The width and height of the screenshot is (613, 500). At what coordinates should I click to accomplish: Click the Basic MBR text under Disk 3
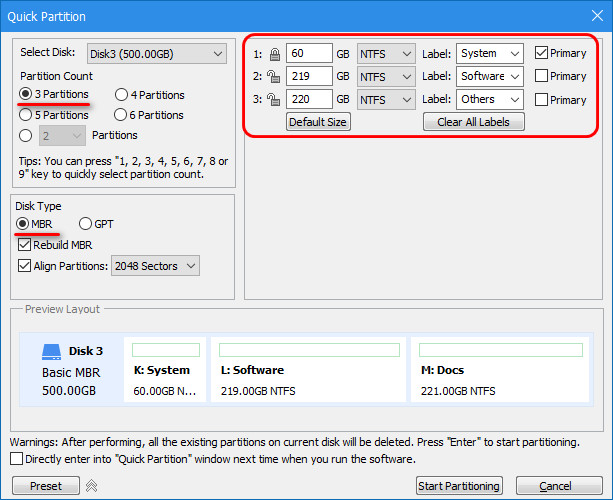pos(71,372)
